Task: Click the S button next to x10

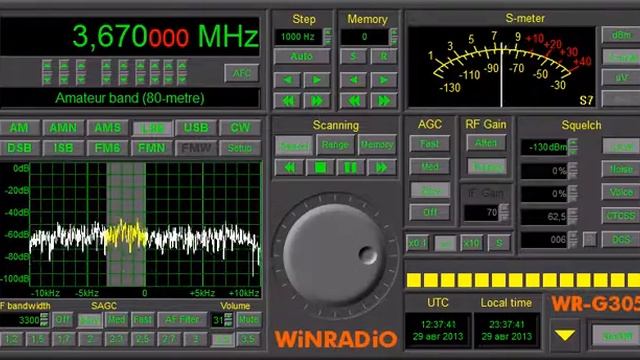Action: click(499, 243)
